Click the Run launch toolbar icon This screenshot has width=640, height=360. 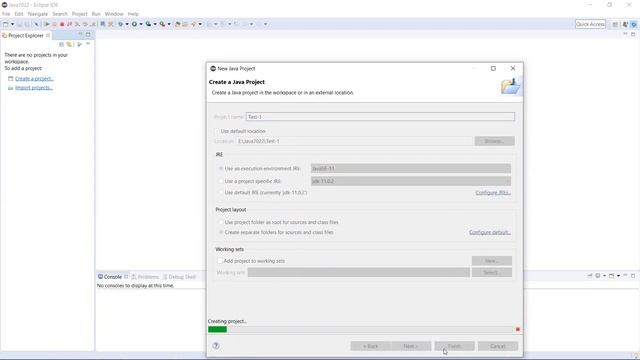134,24
